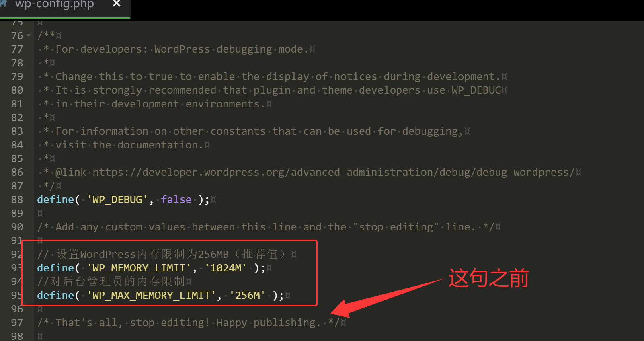This screenshot has width=644, height=341.
Task: Close the wp-config.php tab
Action: coord(117,4)
